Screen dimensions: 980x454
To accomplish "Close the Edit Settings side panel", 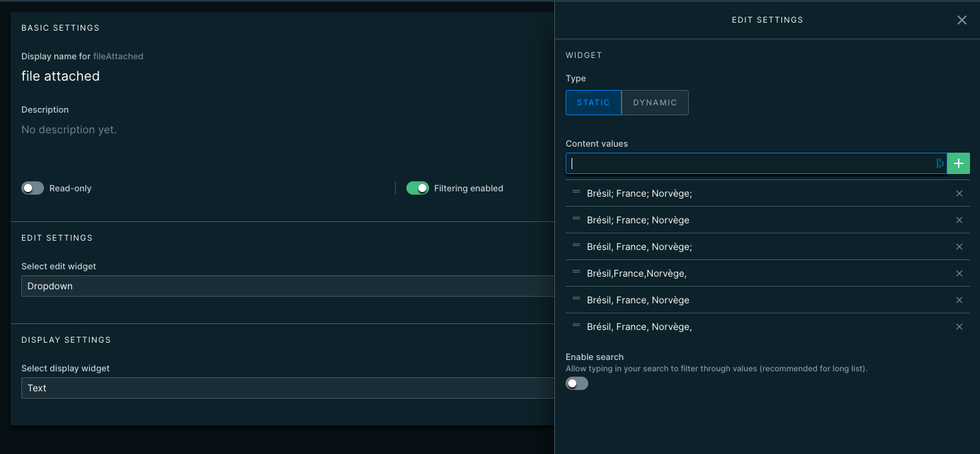I will [x=961, y=20].
